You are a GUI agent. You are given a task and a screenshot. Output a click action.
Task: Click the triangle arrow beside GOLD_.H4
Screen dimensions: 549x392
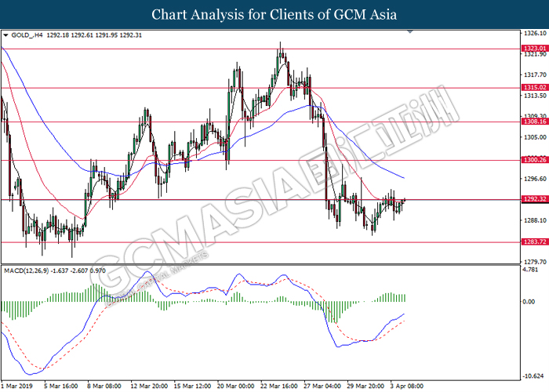point(5,35)
